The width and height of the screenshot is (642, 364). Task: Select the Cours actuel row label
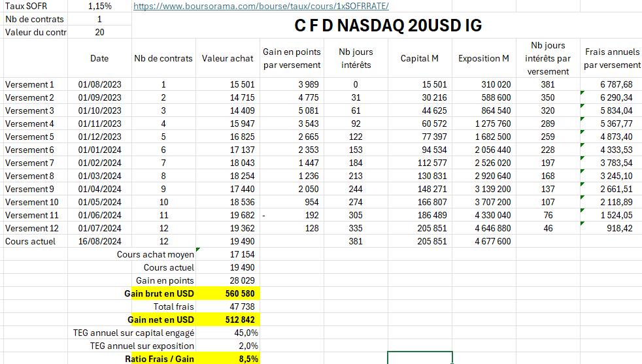(35, 242)
